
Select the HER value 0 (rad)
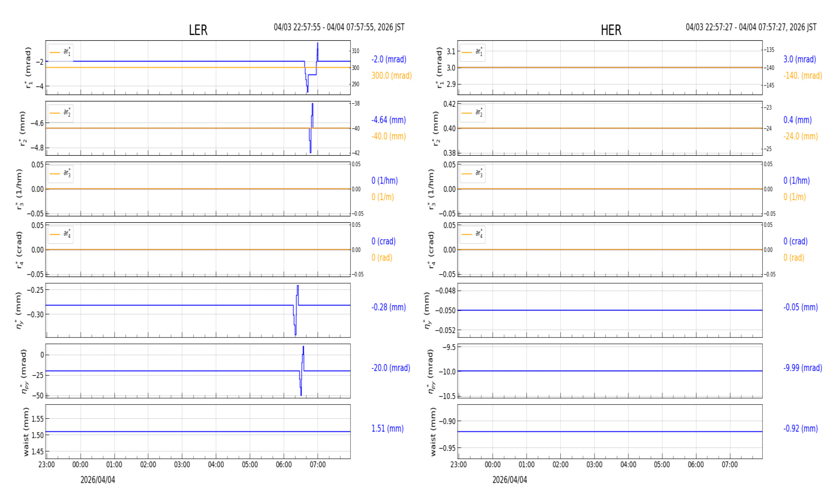[794, 258]
